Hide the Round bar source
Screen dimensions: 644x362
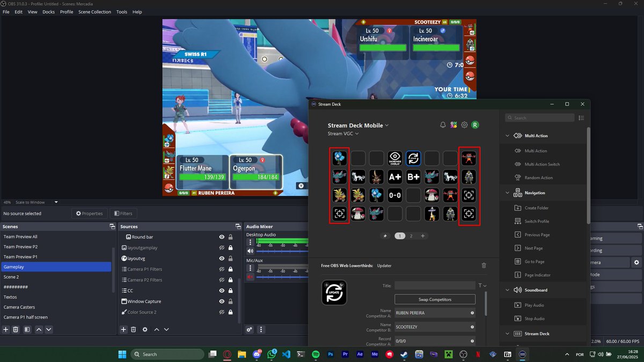click(222, 237)
